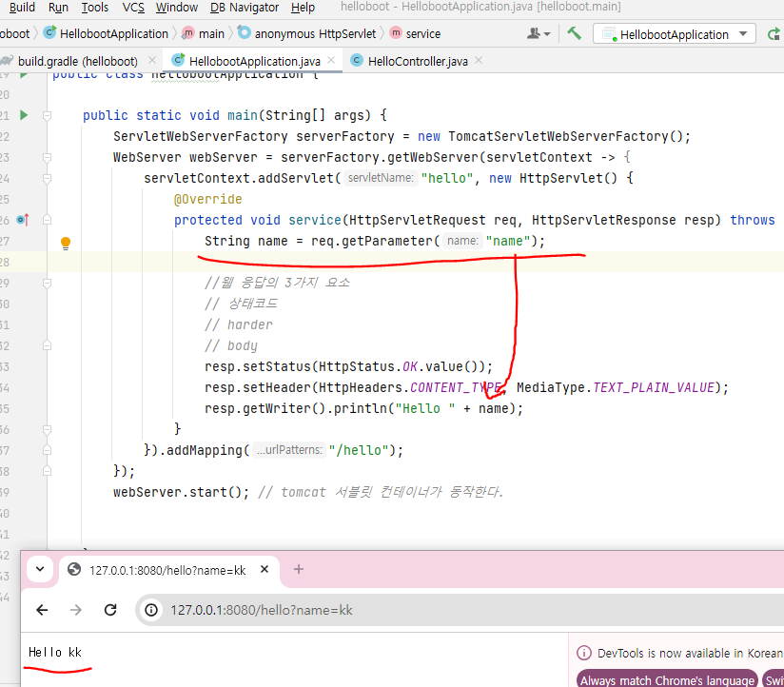Viewport: 784px width, 687px height.
Task: Click run gutter icon beside class declaration
Action: [24, 75]
